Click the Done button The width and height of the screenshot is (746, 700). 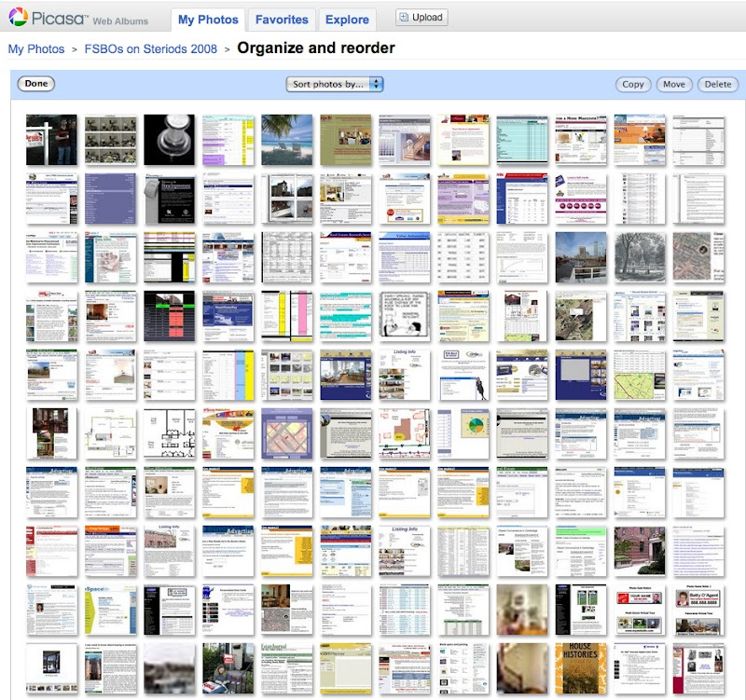click(36, 84)
